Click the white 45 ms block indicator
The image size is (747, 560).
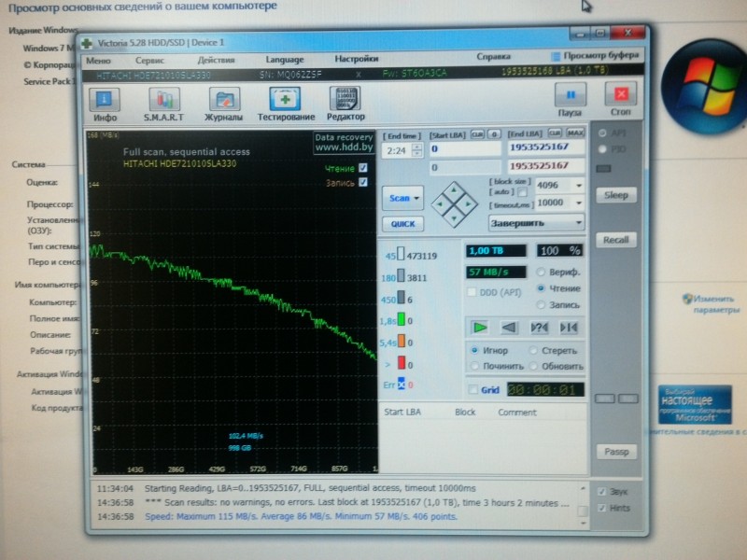point(401,254)
